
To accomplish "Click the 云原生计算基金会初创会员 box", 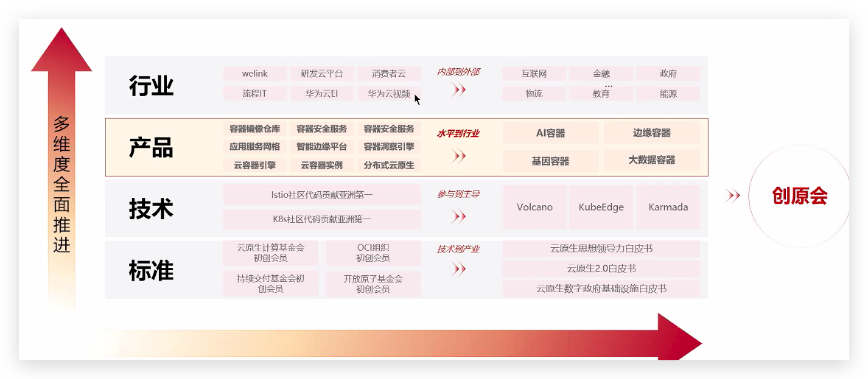I will tap(271, 253).
